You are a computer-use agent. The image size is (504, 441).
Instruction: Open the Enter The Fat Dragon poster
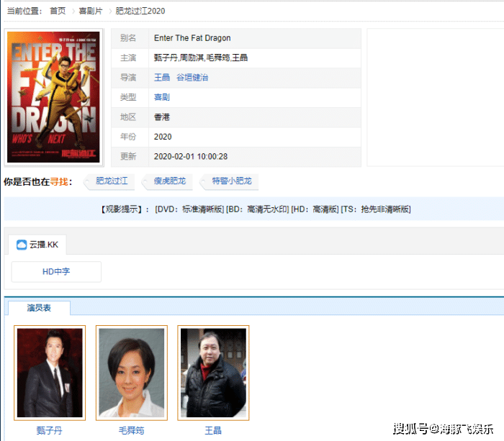coord(53,97)
